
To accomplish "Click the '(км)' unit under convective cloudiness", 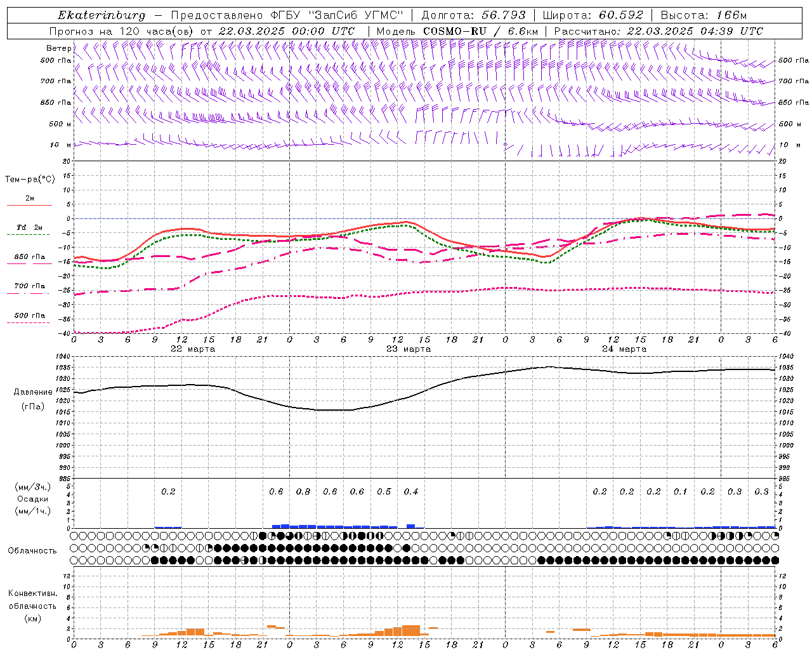I will click(x=32, y=618).
